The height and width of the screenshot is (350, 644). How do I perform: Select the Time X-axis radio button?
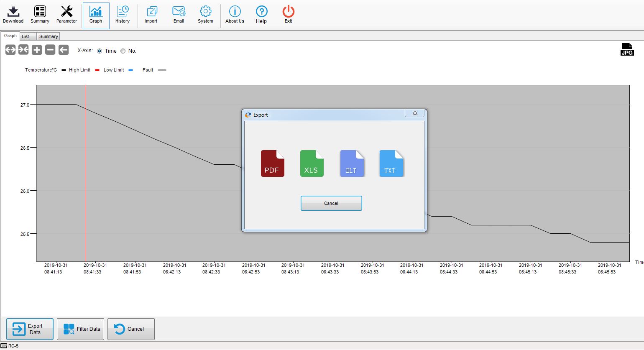(x=100, y=51)
